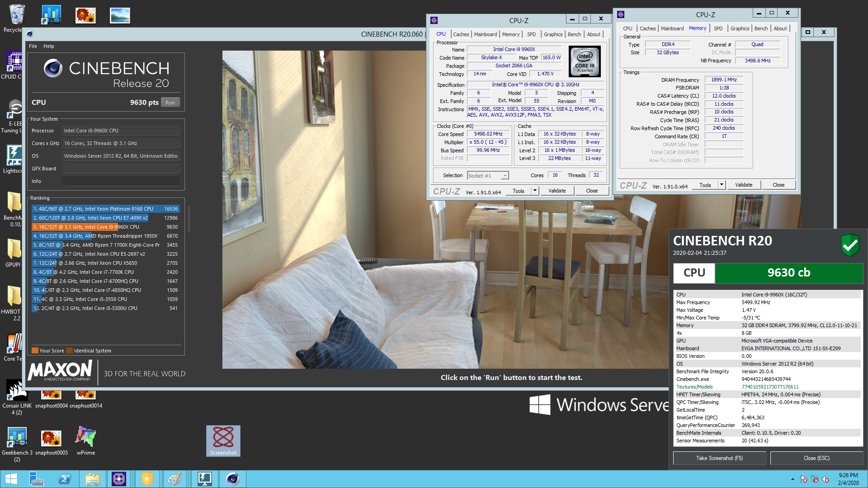The image size is (868, 488).
Task: Expand Tools dropdown arrow in Memory CPU-Z window
Action: tap(722, 185)
